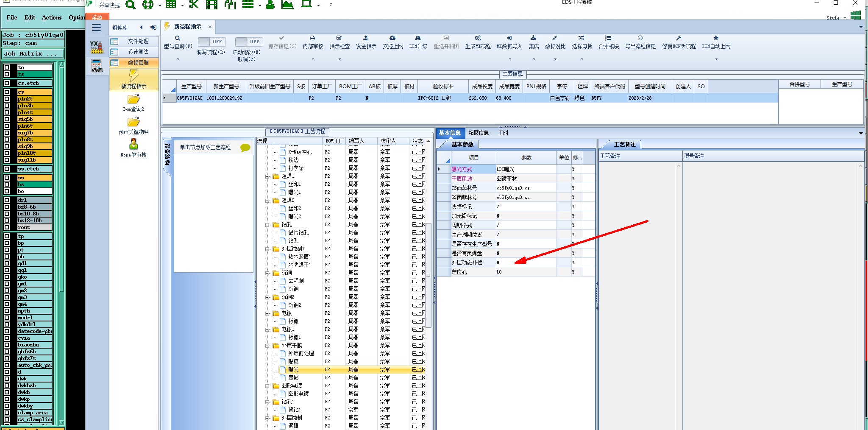Pin the 组件库 panel with arrow icon
The width and height of the screenshot is (868, 430).
click(153, 28)
